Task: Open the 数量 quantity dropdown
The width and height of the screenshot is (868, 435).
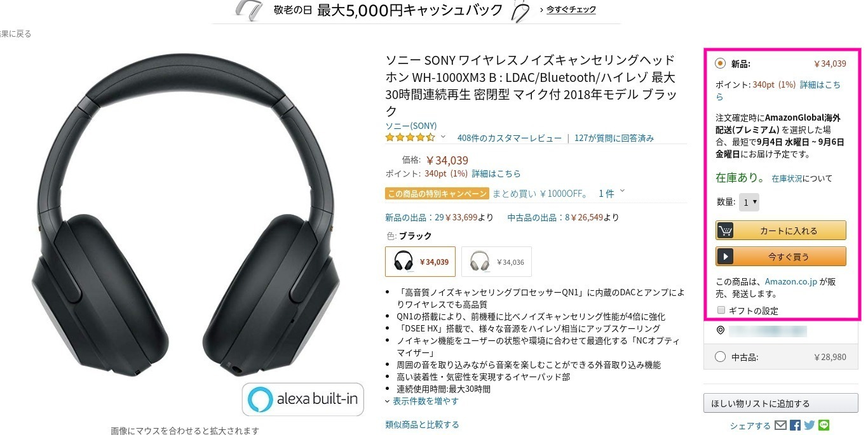Action: point(749,203)
